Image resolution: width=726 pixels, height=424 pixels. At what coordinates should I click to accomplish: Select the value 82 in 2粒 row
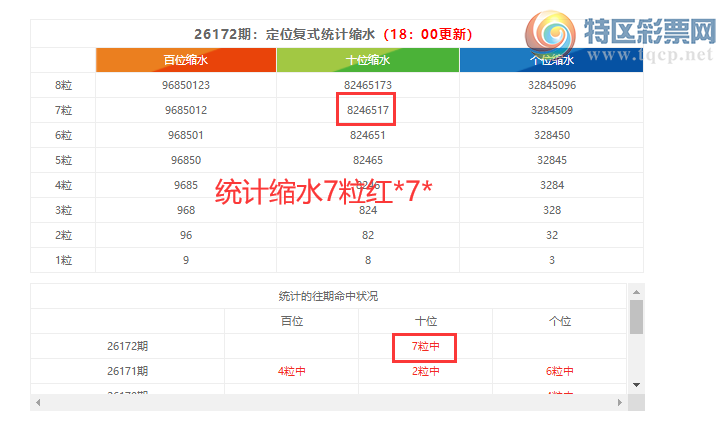click(368, 235)
